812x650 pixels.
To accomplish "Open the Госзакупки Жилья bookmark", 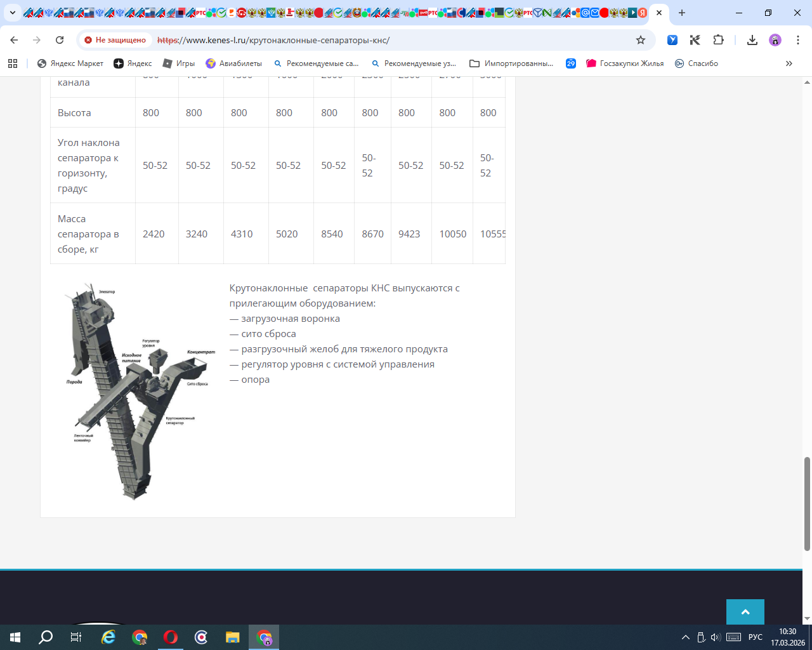I will pyautogui.click(x=625, y=63).
